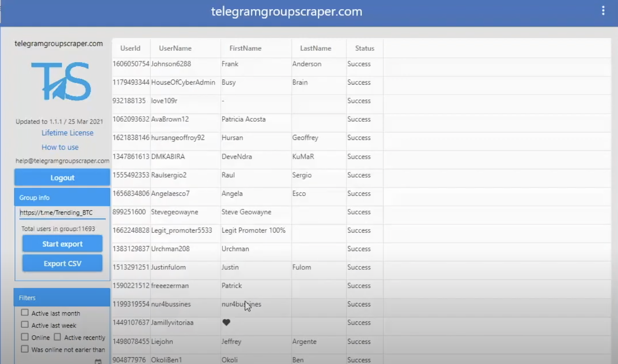Select username love109r
This screenshot has width=618, height=364.
[x=164, y=101]
